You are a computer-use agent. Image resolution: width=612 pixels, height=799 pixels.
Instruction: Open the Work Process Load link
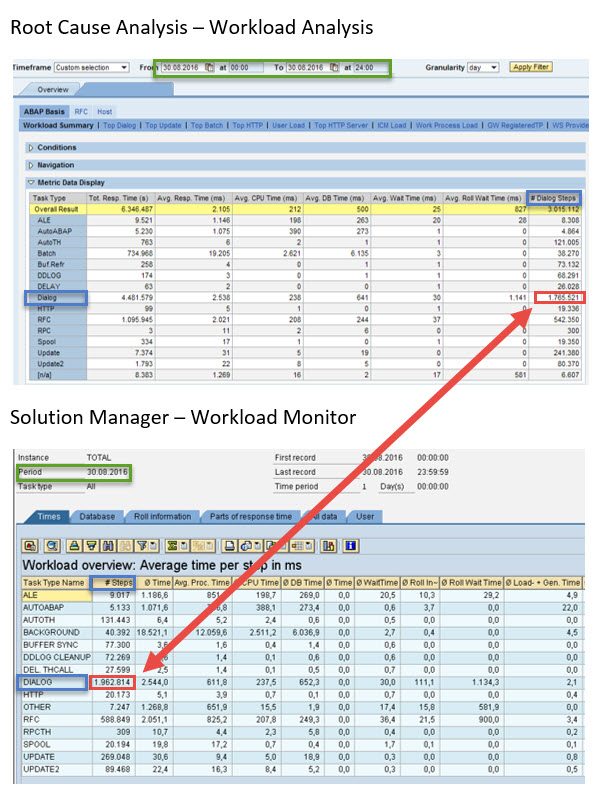click(x=446, y=125)
